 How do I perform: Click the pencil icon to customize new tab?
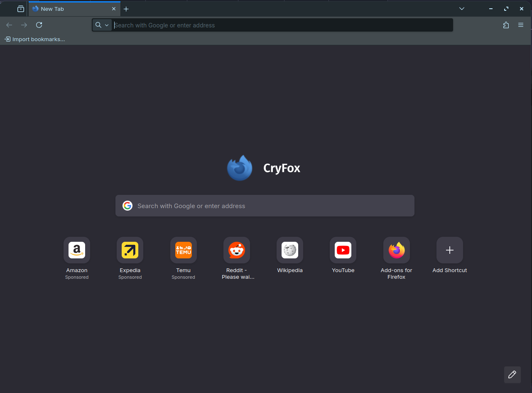pyautogui.click(x=512, y=374)
